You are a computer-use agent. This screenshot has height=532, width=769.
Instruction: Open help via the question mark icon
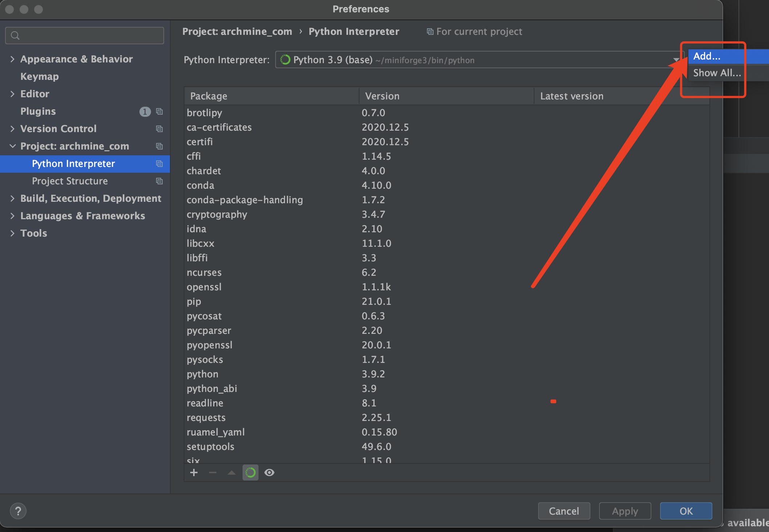18,511
